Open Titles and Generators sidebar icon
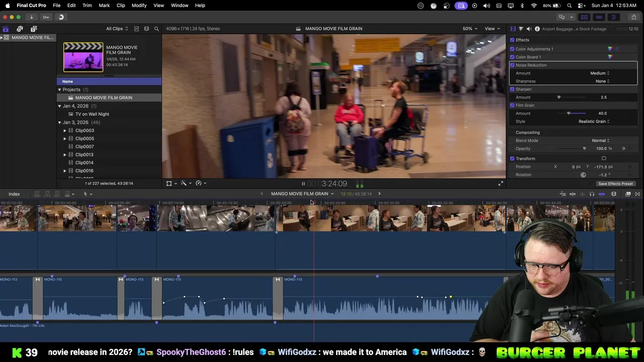Screen dimensions: 644x362 click(34, 29)
